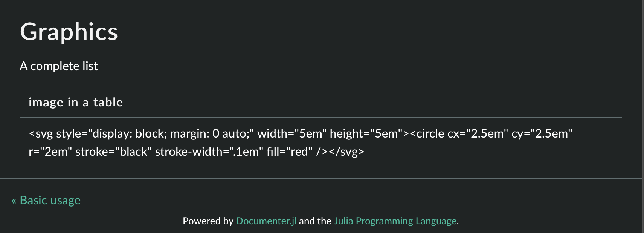
Task: Click the Documenter.jl footer hyperlink
Action: [266, 221]
